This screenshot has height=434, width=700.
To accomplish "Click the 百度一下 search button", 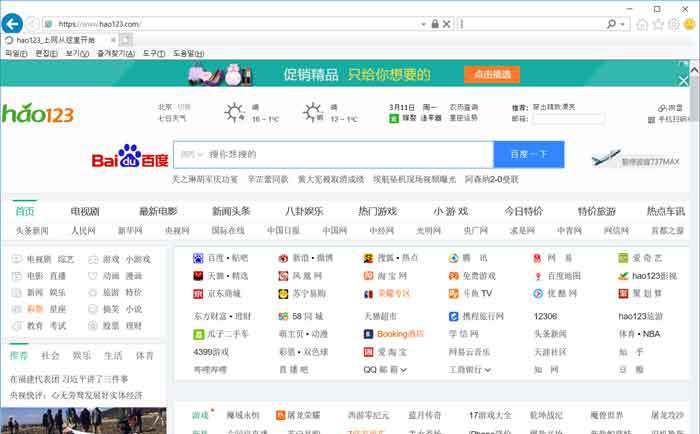I will (529, 154).
